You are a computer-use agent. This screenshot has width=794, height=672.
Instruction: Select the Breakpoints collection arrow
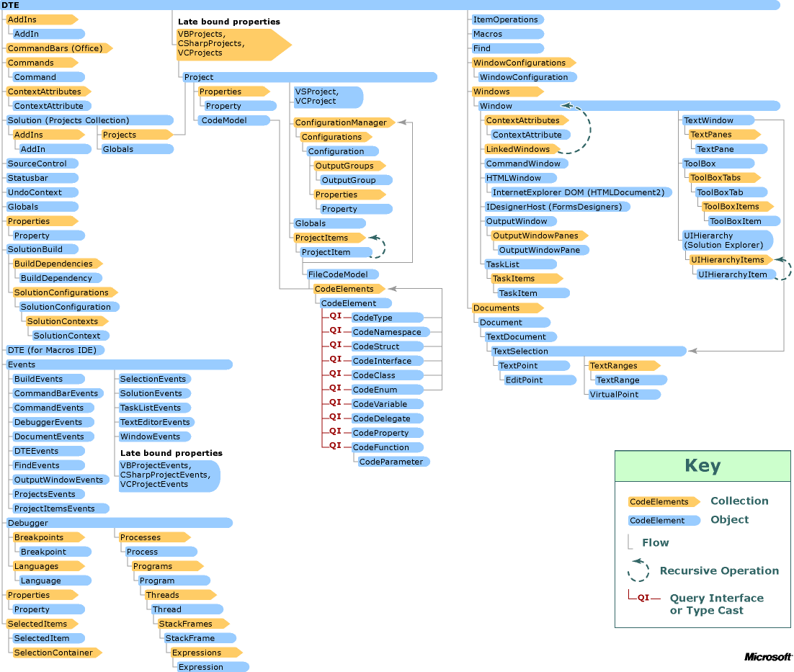pyautogui.click(x=43, y=537)
